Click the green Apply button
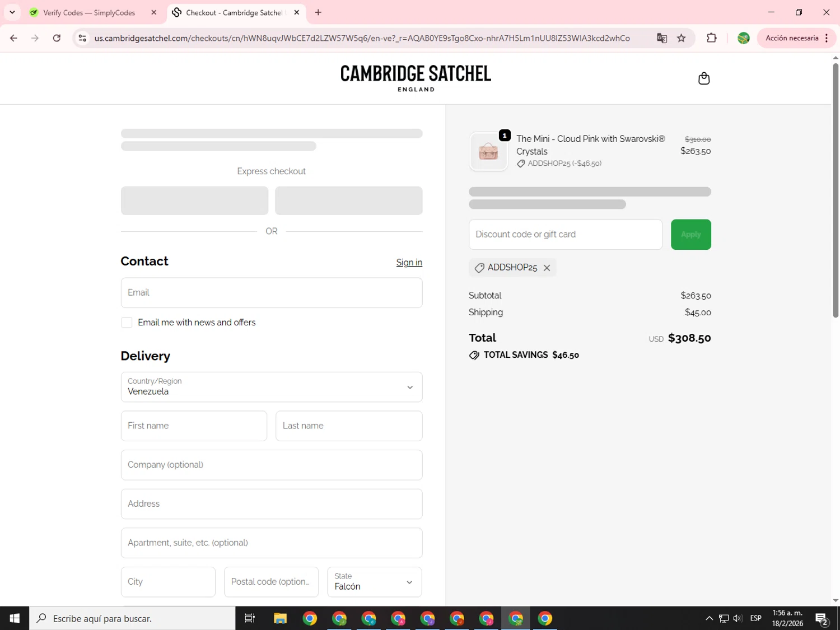 [691, 235]
